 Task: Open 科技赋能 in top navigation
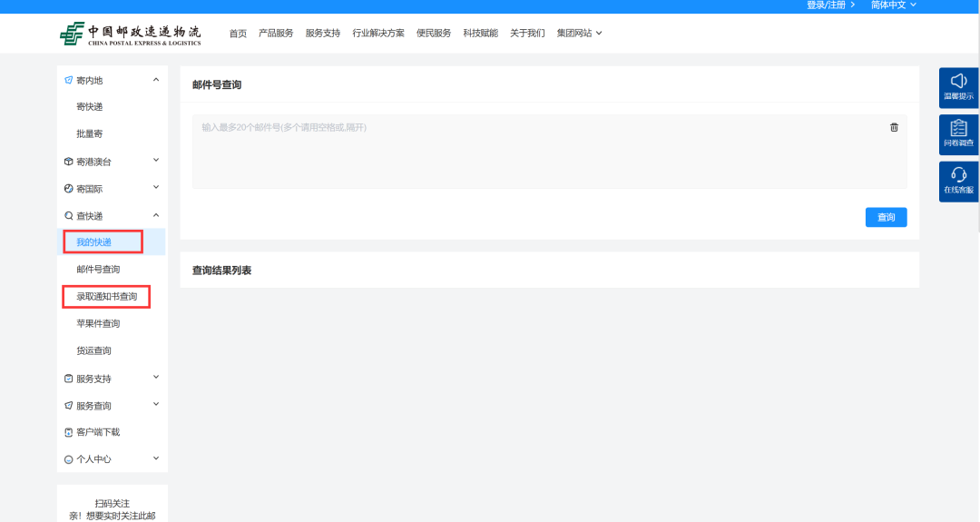pyautogui.click(x=481, y=33)
